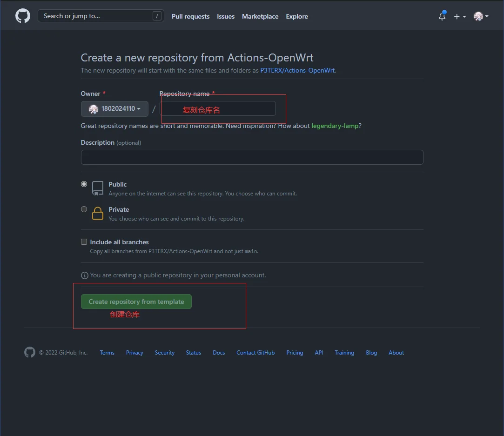Open About footer link
504x436 pixels.
click(396, 353)
